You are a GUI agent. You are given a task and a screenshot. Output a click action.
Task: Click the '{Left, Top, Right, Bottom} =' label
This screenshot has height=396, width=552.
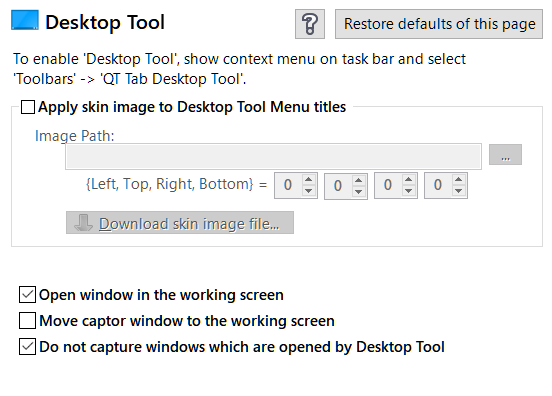[176, 184]
